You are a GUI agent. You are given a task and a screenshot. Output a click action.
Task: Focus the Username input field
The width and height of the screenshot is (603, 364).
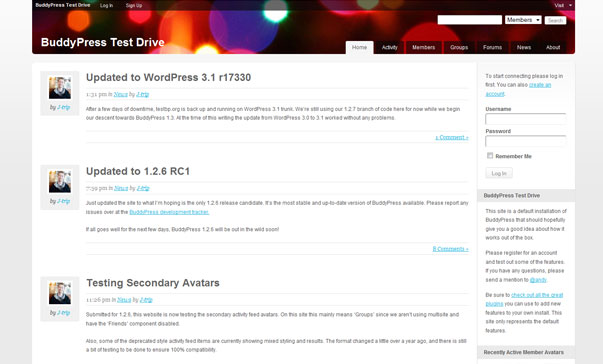point(526,119)
